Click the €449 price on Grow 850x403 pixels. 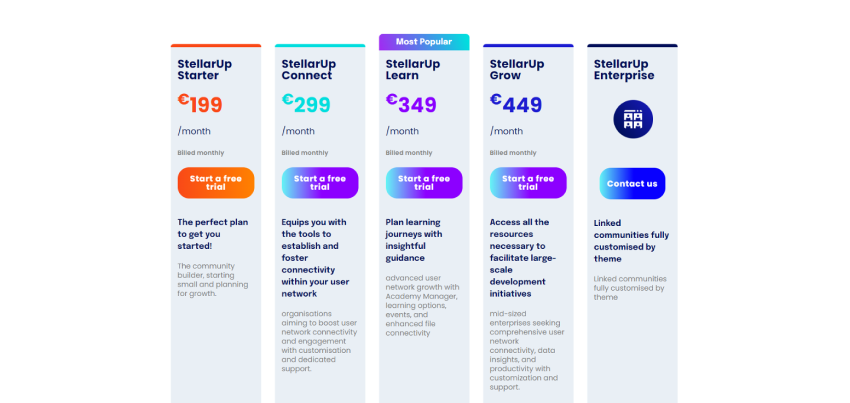pyautogui.click(x=516, y=104)
